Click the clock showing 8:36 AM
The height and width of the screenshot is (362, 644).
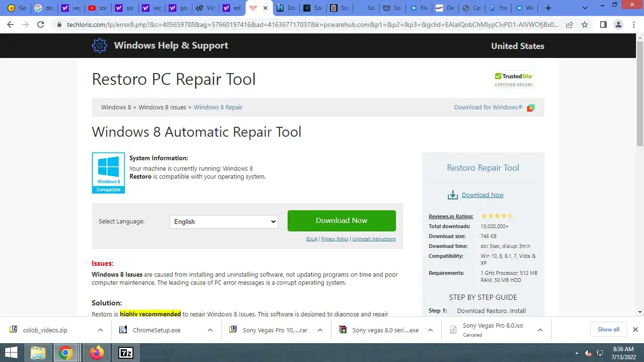tap(623, 349)
